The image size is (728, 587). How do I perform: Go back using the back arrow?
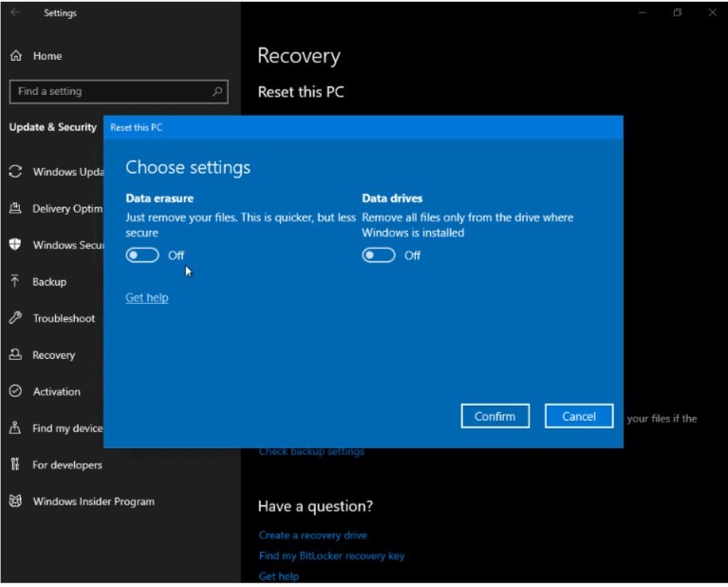(15, 13)
